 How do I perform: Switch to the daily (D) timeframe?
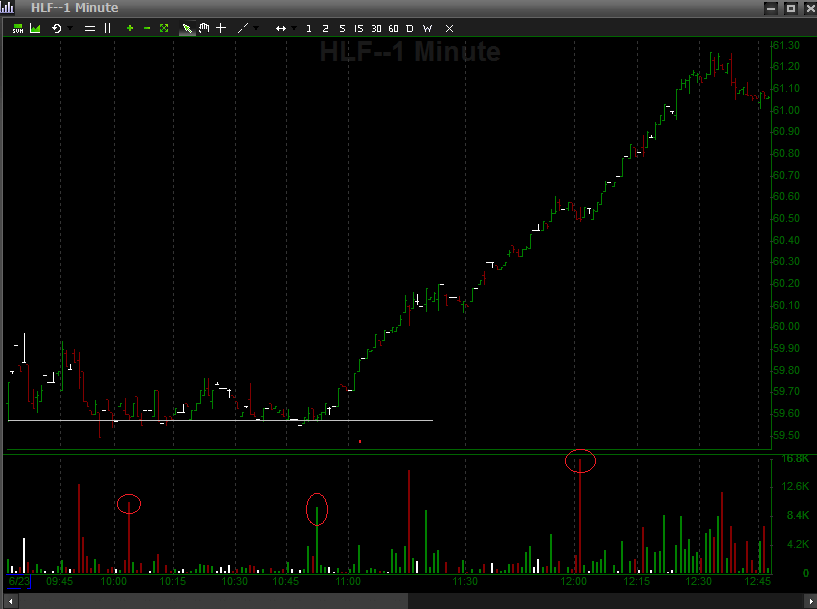pyautogui.click(x=410, y=29)
